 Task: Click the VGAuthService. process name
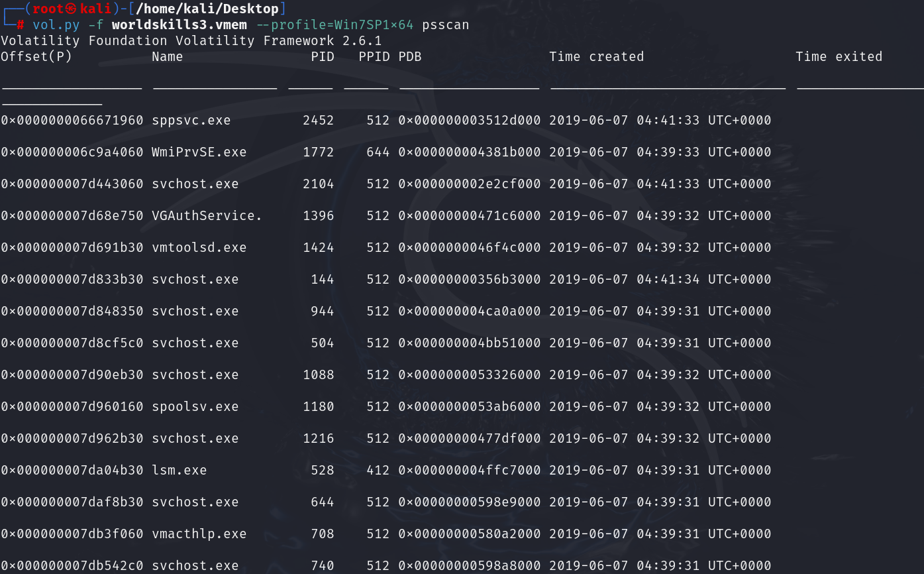tap(207, 215)
